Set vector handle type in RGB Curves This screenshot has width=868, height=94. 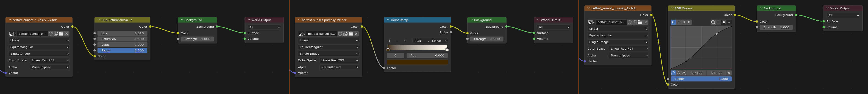coord(678,73)
